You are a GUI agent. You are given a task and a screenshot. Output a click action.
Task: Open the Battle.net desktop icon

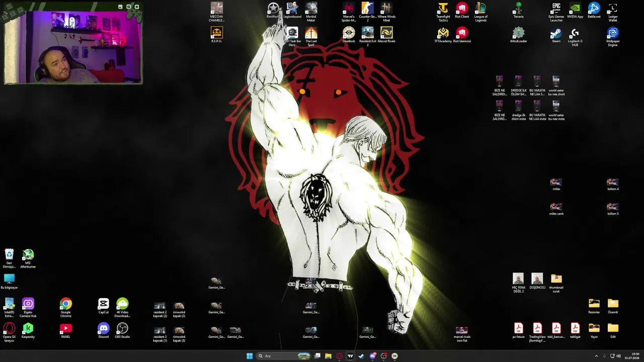pos(594,11)
